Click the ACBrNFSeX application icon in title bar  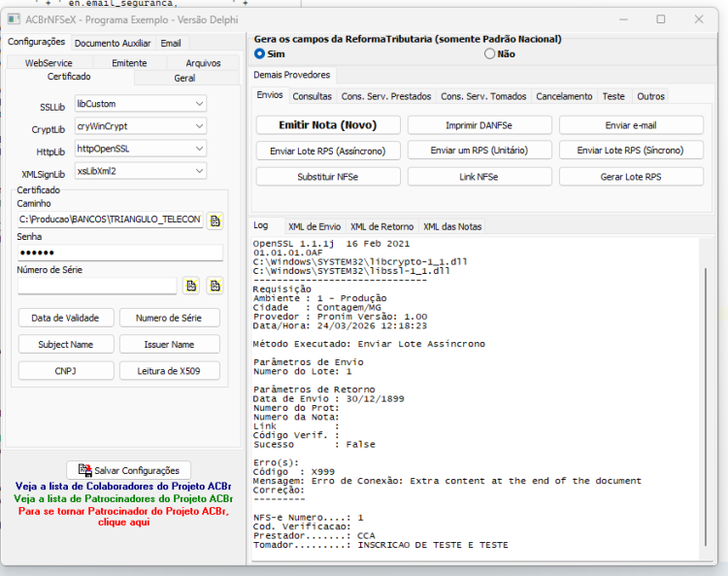tap(14, 19)
